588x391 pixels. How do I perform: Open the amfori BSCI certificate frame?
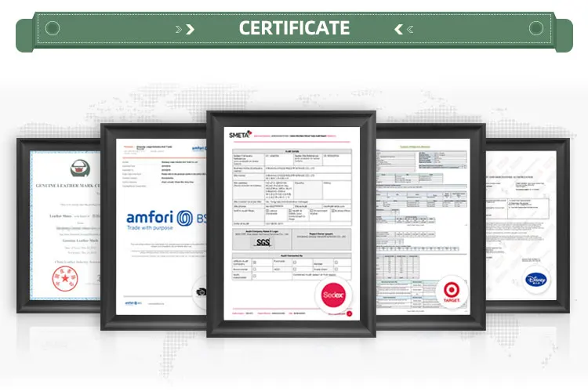click(154, 226)
